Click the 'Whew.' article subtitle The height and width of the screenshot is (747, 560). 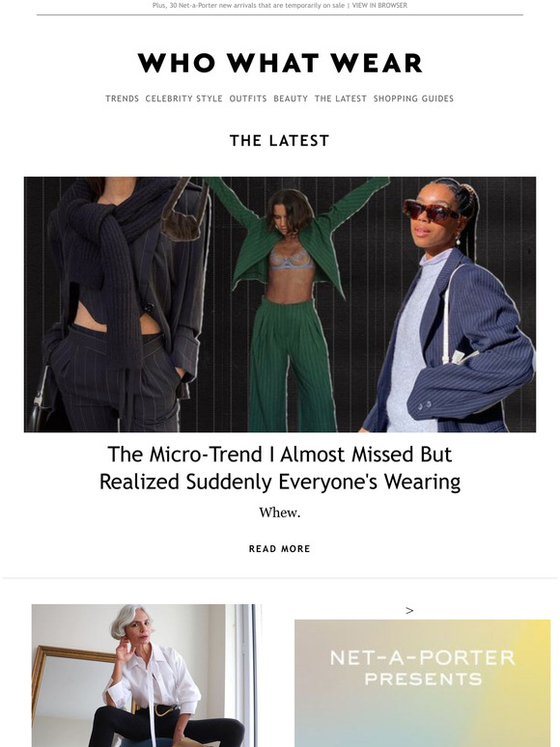tap(280, 512)
